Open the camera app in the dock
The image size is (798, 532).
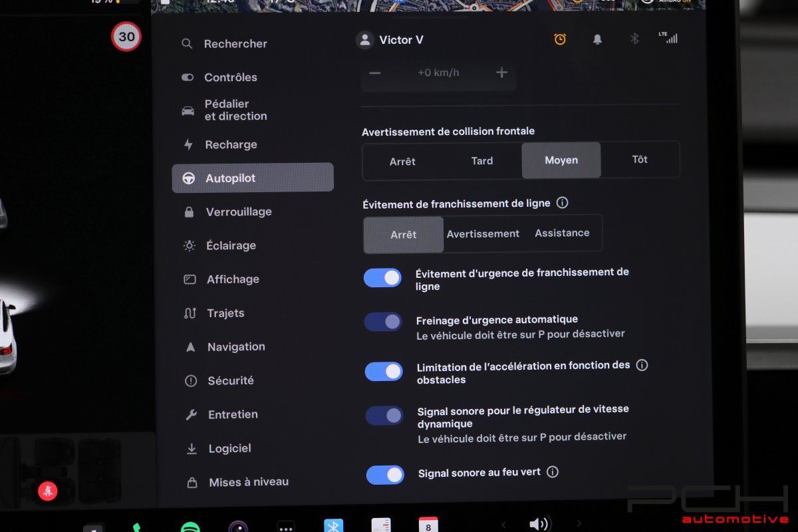click(x=239, y=527)
